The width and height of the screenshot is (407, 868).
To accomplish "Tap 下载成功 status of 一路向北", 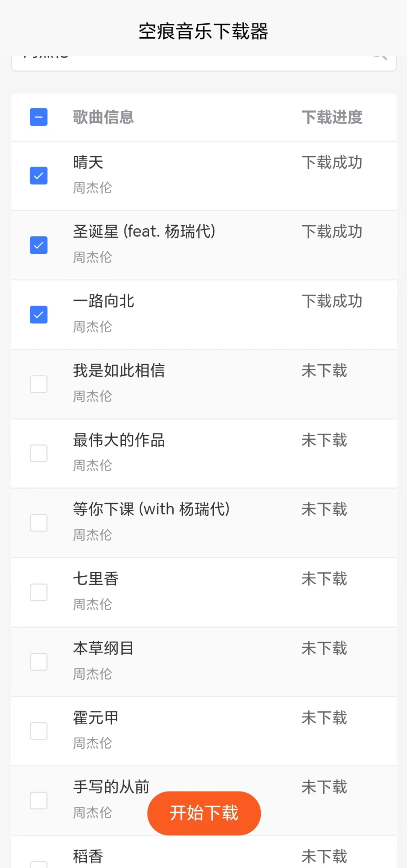I will [332, 301].
